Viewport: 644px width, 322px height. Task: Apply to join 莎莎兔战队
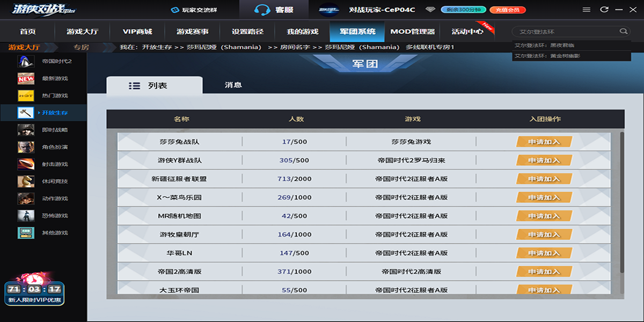(544, 142)
